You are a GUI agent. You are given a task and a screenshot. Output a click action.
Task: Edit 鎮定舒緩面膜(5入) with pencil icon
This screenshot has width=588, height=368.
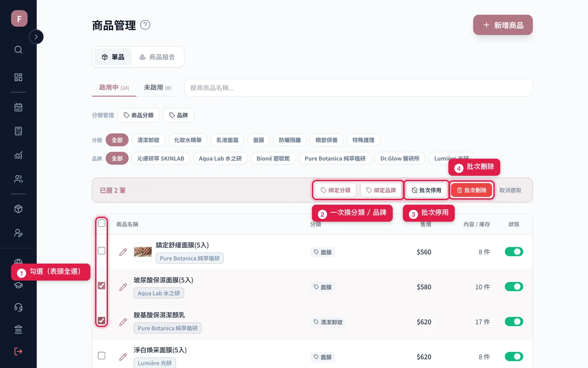(x=123, y=252)
